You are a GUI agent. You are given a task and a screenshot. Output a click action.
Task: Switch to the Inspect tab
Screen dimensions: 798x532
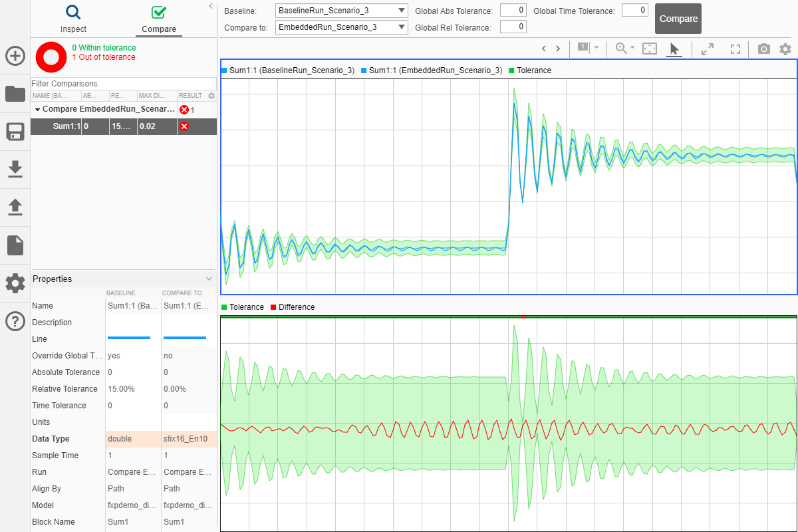[x=73, y=20]
